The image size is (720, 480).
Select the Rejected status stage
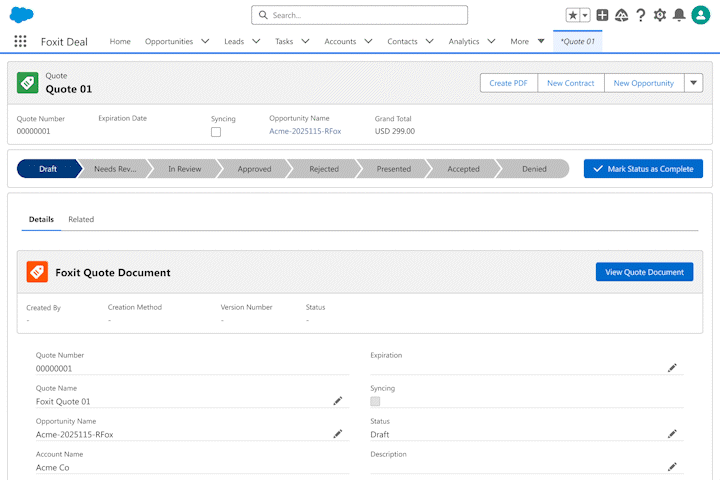coord(324,169)
